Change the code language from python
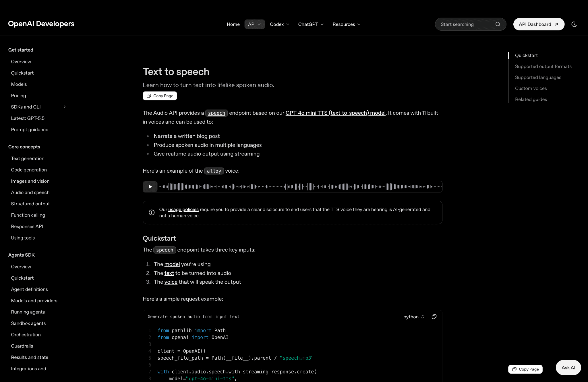The height and width of the screenshot is (382, 588). pos(413,317)
